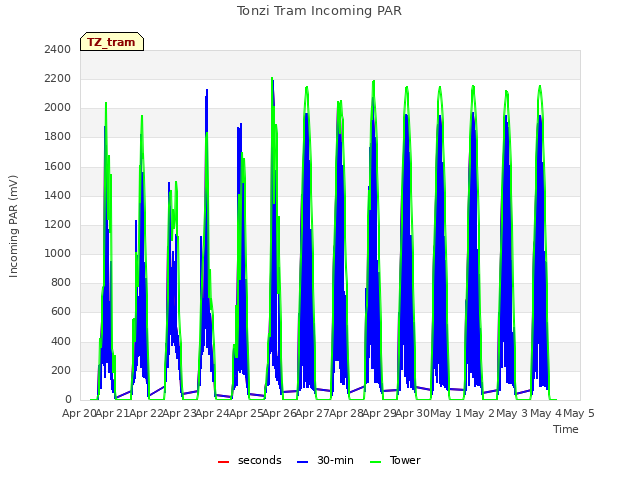Image resolution: width=640 pixels, height=480 pixels.
Task: Click the 2400 y-axis tick value
Action: [x=58, y=49]
